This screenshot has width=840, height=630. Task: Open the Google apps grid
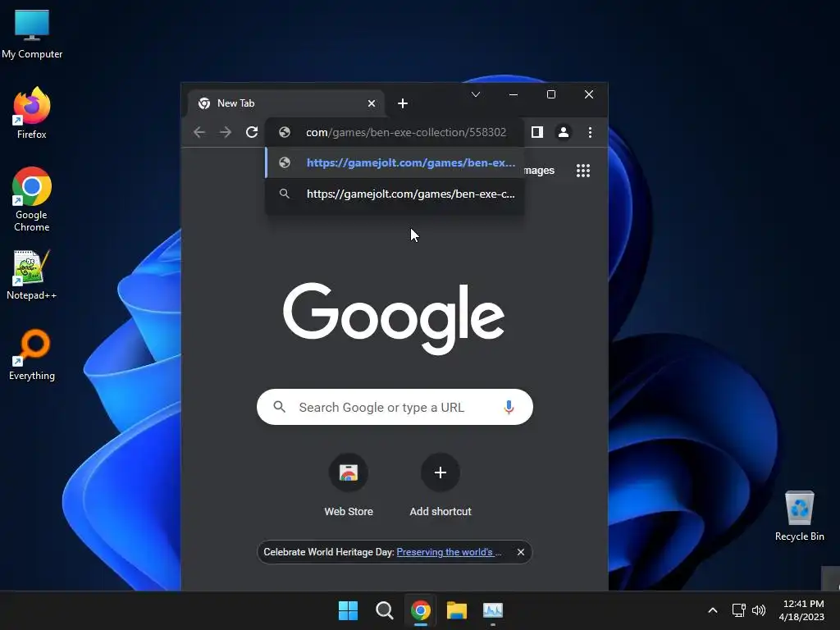(583, 171)
